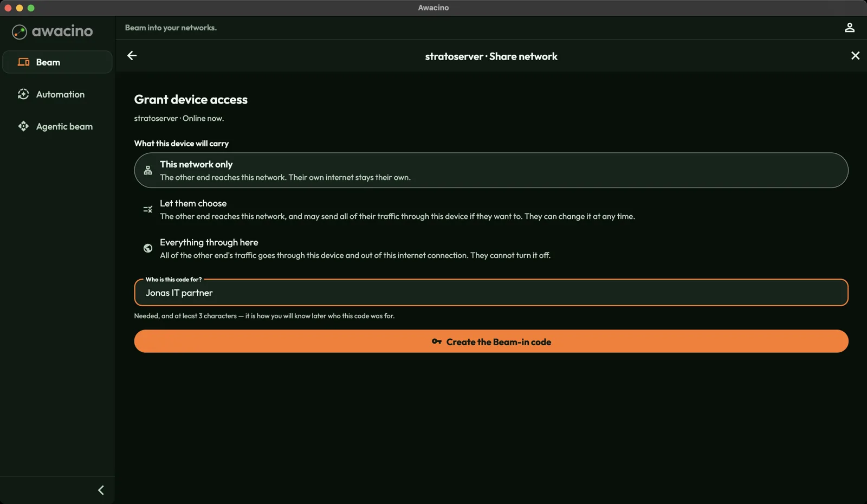The height and width of the screenshot is (504, 867).
Task: Create the Beam-in code
Action: 491,341
